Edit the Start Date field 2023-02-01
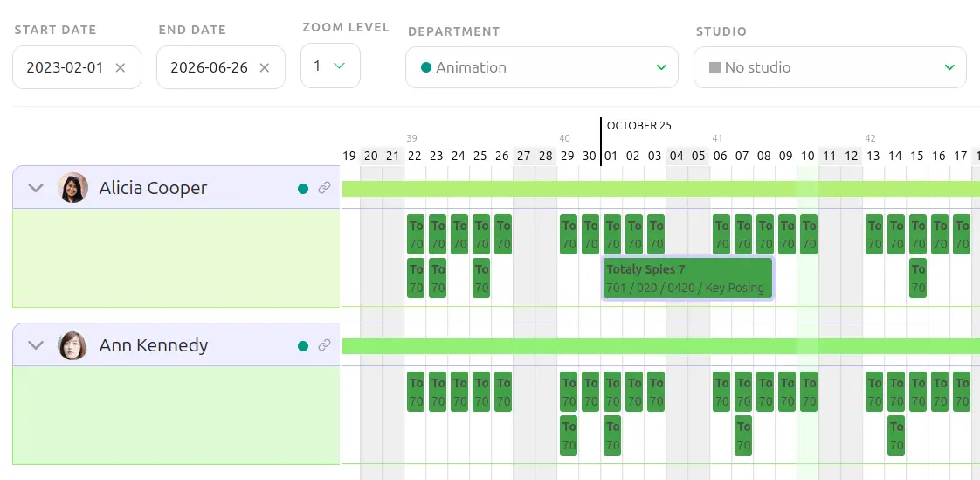The image size is (980, 480). pyautogui.click(x=66, y=67)
